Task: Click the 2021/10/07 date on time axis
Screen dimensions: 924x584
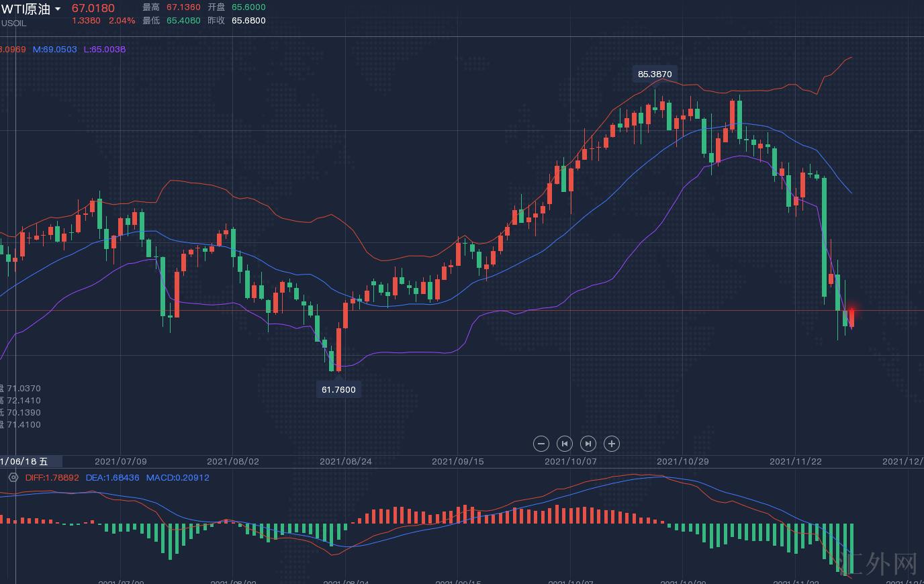Action: [x=570, y=461]
